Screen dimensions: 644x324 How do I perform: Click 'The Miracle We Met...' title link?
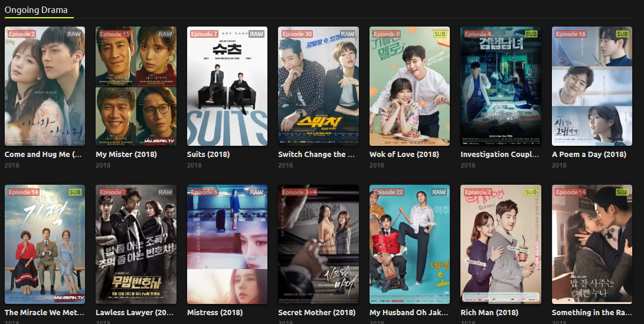(x=44, y=313)
